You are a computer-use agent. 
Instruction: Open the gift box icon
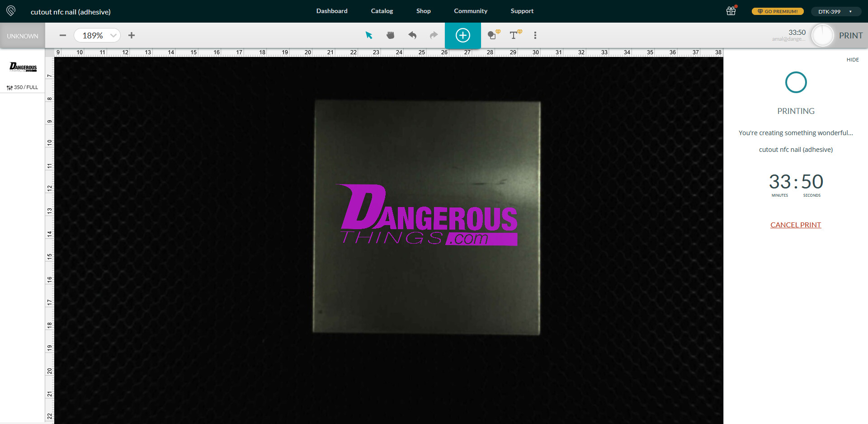(x=731, y=11)
